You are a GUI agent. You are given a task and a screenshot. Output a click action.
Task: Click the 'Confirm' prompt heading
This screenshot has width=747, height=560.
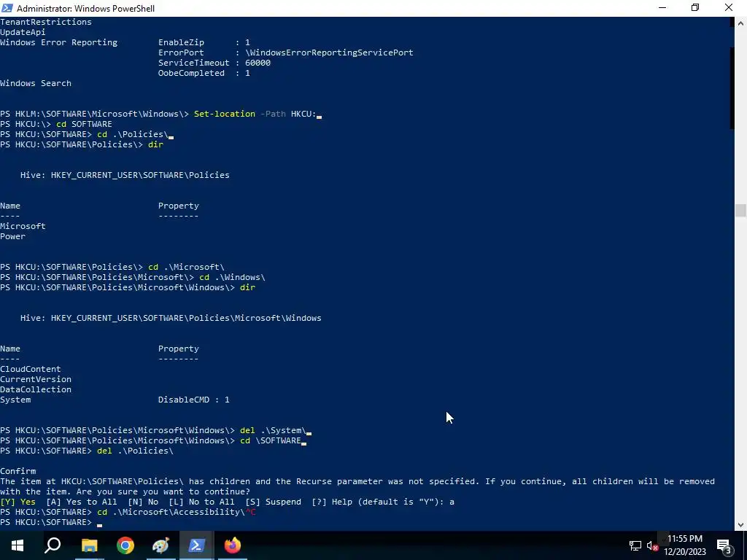(18, 471)
